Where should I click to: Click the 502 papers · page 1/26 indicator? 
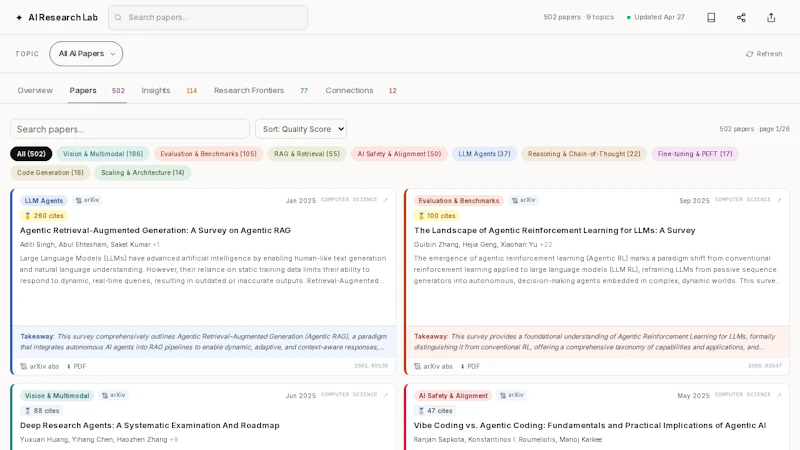click(x=754, y=129)
